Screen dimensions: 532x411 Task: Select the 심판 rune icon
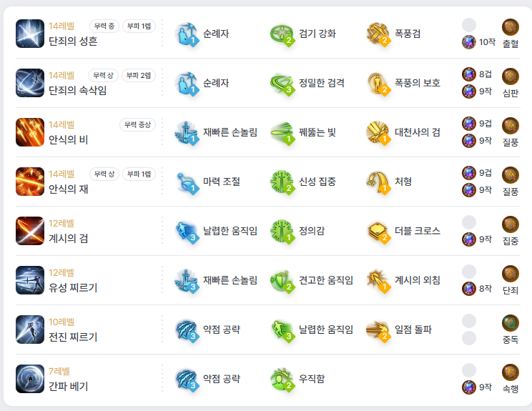click(511, 76)
